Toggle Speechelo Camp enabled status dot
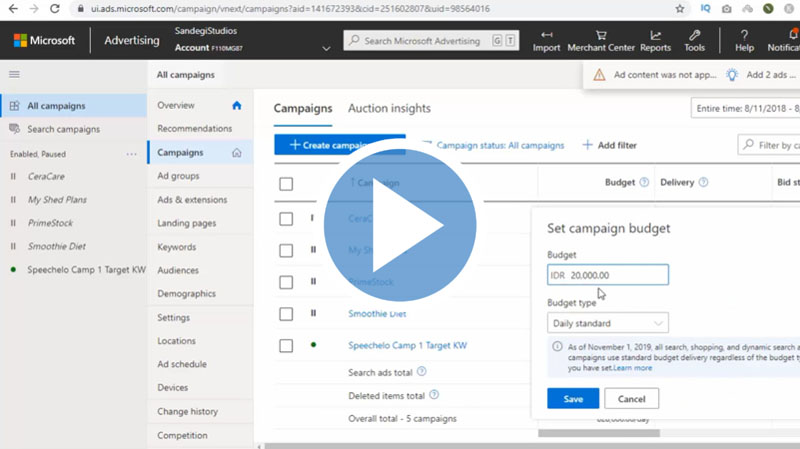Screen dimensions: 800x449 click(313, 345)
